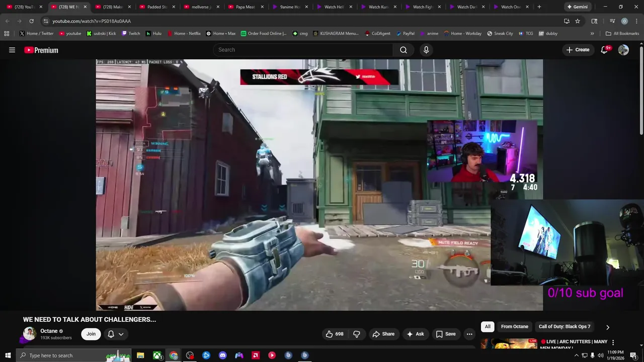This screenshot has height=362, width=644.
Task: Open options for LIVE ARC NUTTERS video
Action: (x=613, y=342)
